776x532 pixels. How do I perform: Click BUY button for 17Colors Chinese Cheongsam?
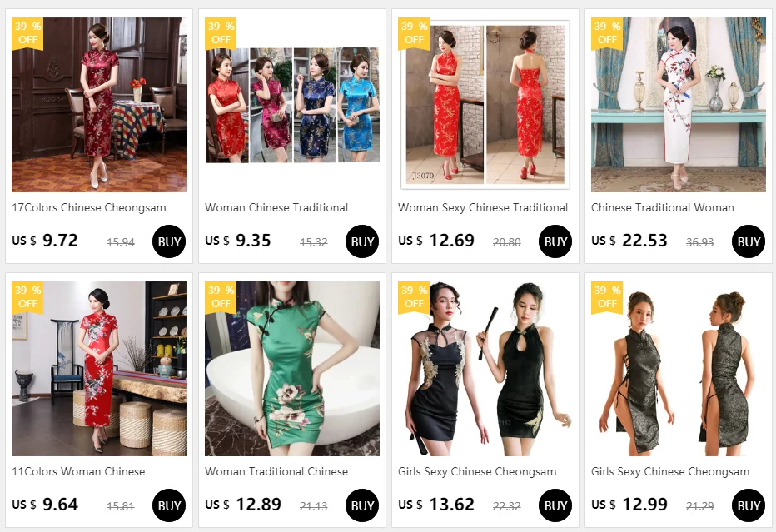[169, 241]
